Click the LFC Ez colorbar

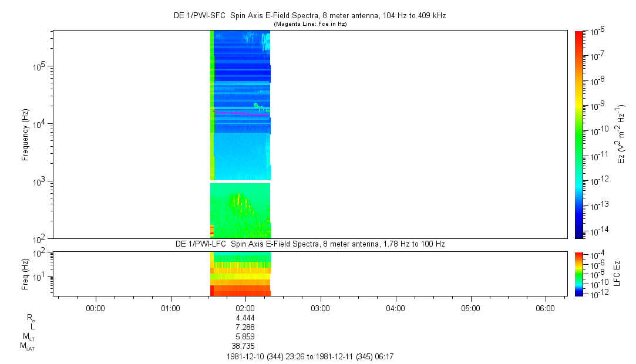click(x=579, y=274)
